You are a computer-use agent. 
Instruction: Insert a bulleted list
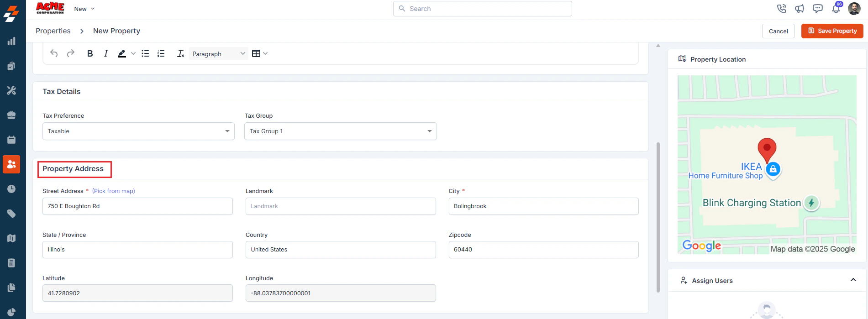point(145,53)
